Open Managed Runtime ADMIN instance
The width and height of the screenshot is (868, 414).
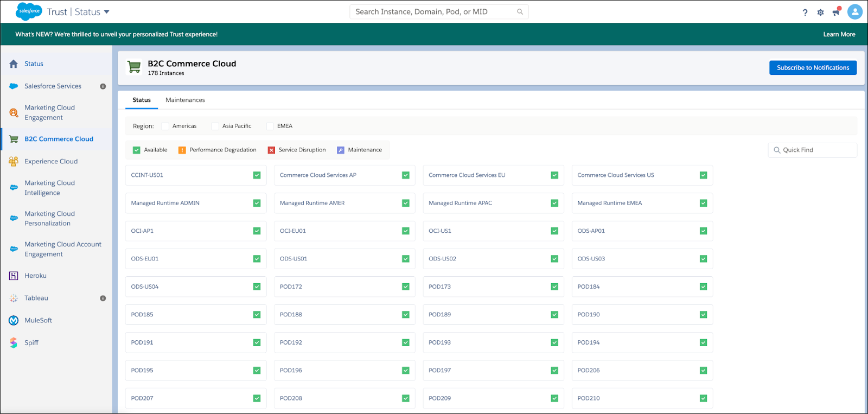[x=196, y=203]
